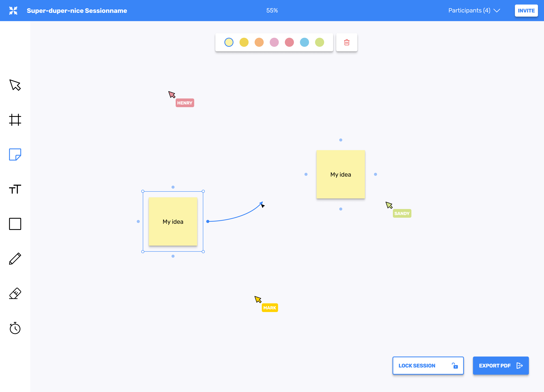544x392 pixels.
Task: Click the EXPORT PDF button
Action: point(501,365)
